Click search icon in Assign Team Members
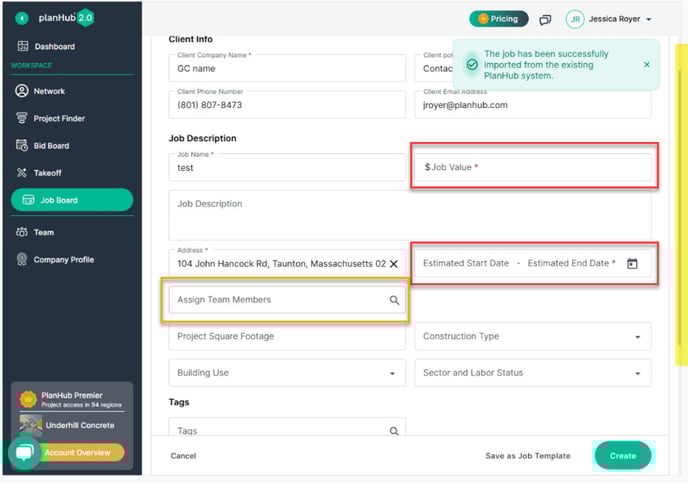688x483 pixels. click(394, 300)
